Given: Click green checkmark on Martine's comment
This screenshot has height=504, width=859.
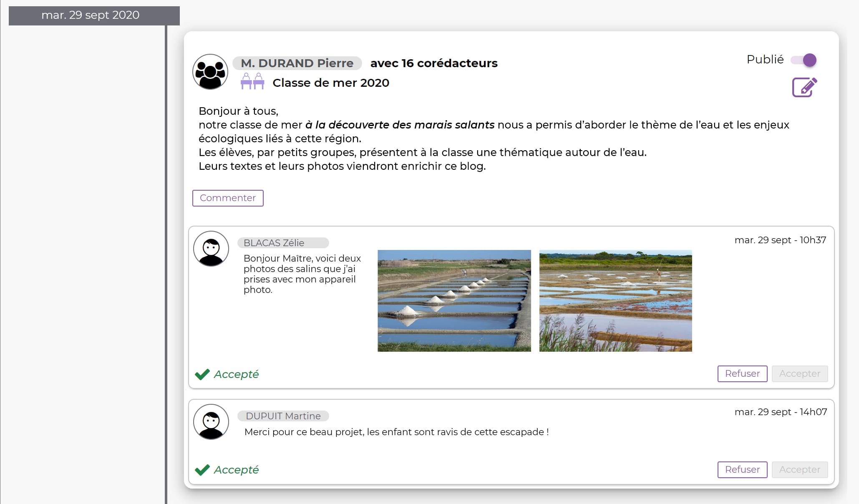Looking at the screenshot, I should coord(202,470).
